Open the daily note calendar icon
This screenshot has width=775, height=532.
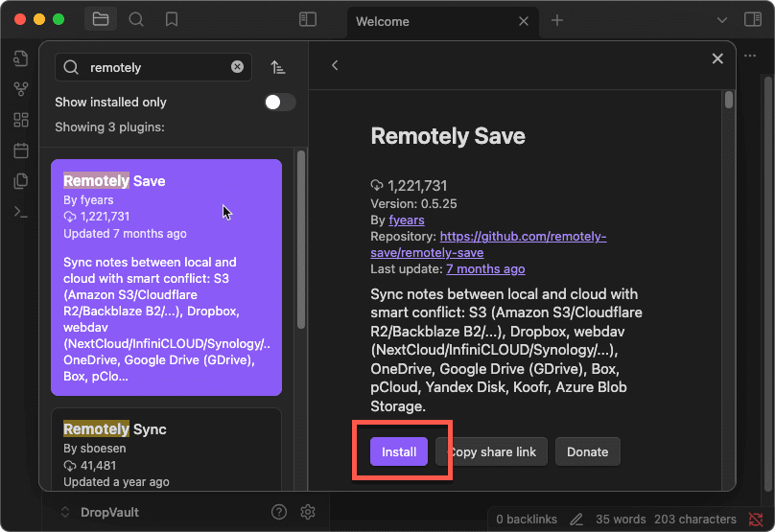(21, 150)
